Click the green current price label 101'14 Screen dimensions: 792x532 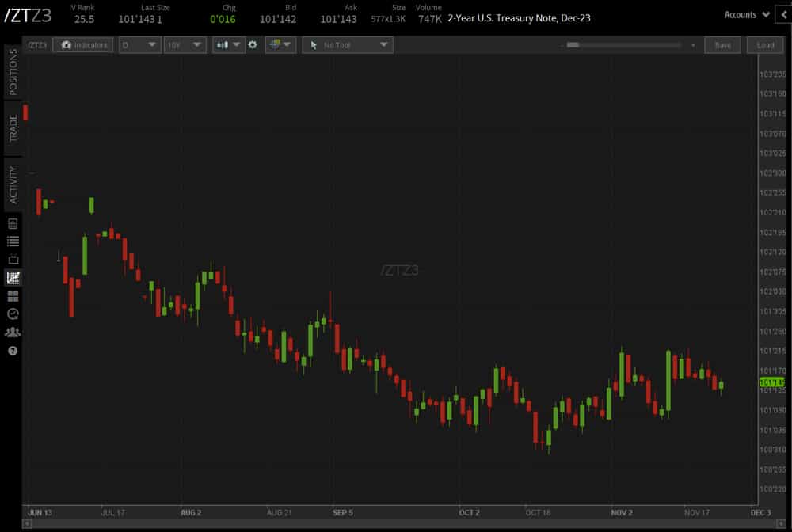(x=771, y=382)
